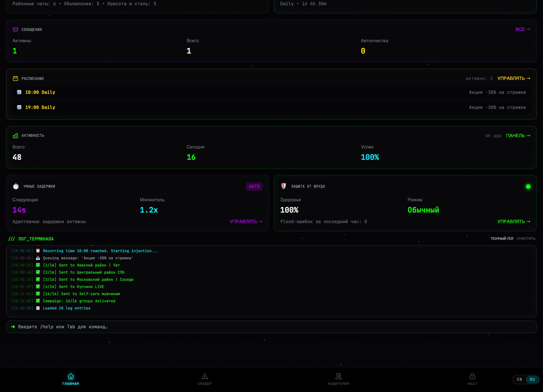543x392 pixels.
Task: Switch language to RU
Action: [532, 379]
